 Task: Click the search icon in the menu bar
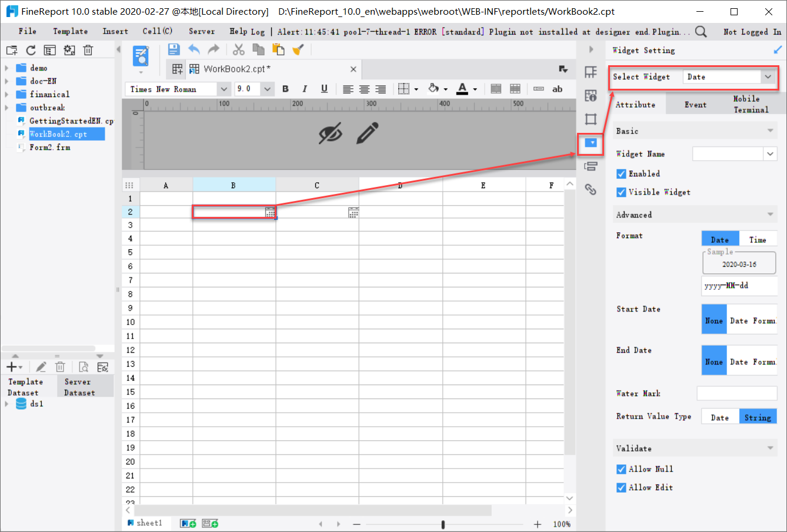[x=701, y=32]
